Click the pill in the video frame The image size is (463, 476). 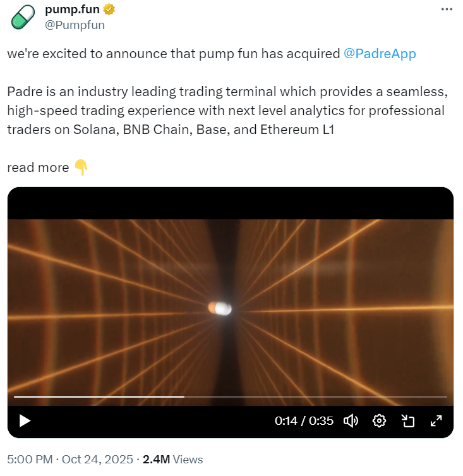coord(220,308)
